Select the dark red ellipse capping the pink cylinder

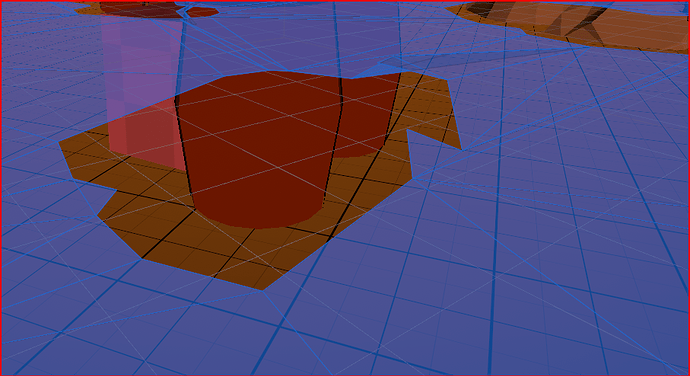142,9
